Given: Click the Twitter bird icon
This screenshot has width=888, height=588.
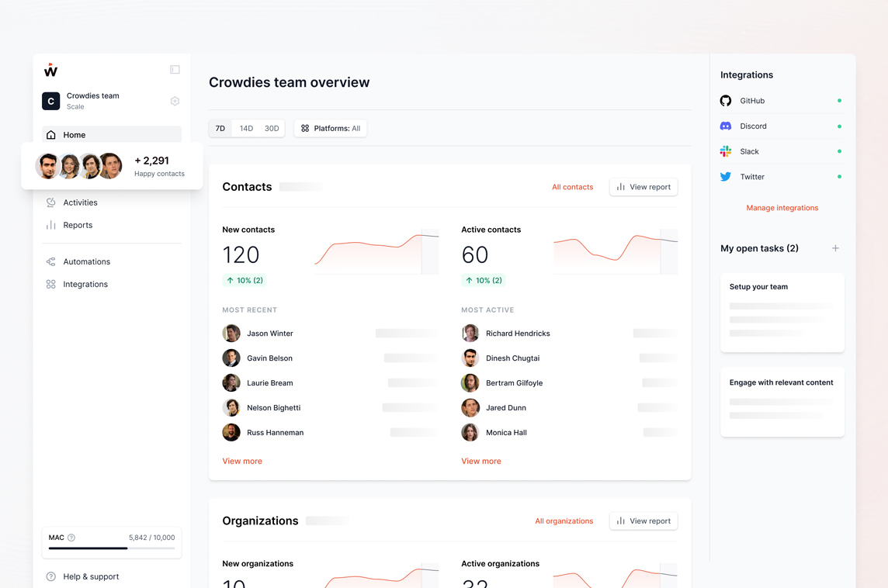Looking at the screenshot, I should (x=726, y=177).
